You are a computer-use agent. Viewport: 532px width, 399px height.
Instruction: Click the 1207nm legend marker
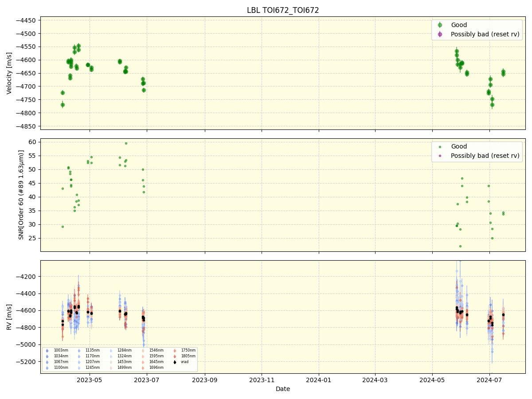[x=79, y=362]
